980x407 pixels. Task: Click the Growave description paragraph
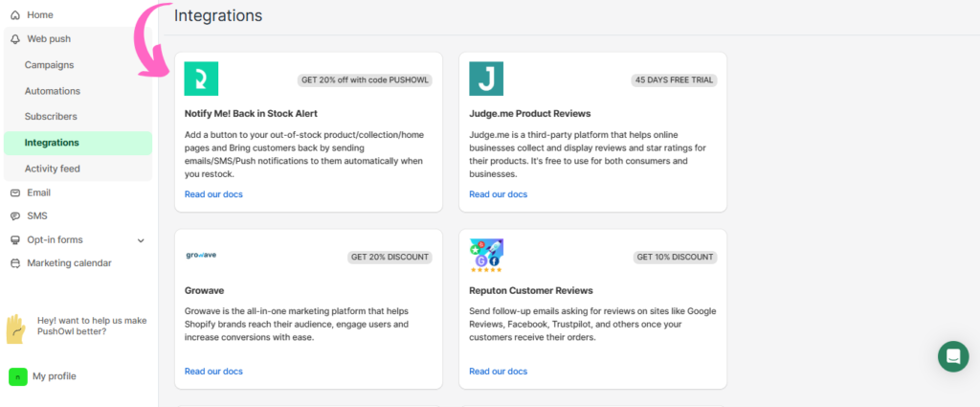coord(298,325)
